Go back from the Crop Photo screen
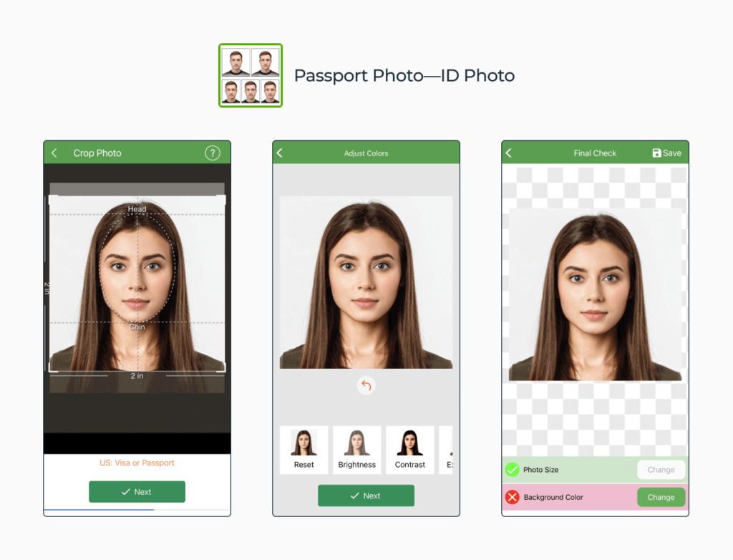Viewport: 733px width, 560px height. (54, 153)
